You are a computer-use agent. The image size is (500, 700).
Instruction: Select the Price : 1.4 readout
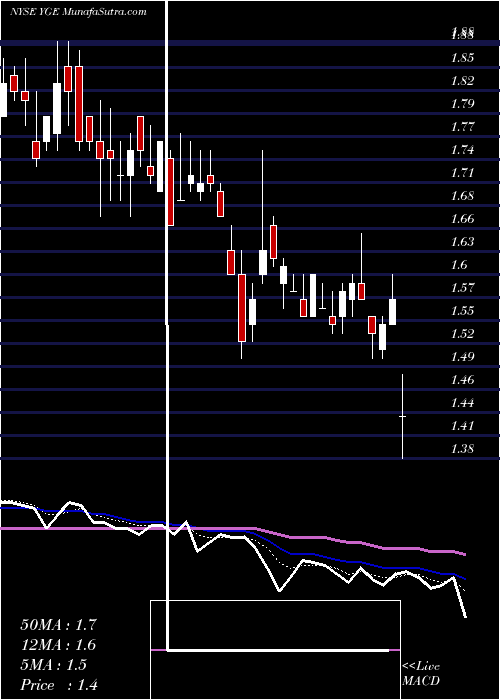[59, 685]
